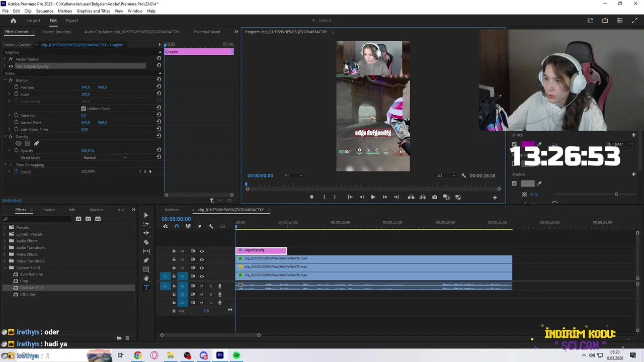Screen dimensions: 644x362
Task: Reset the Position parameter
Action: pyautogui.click(x=159, y=87)
